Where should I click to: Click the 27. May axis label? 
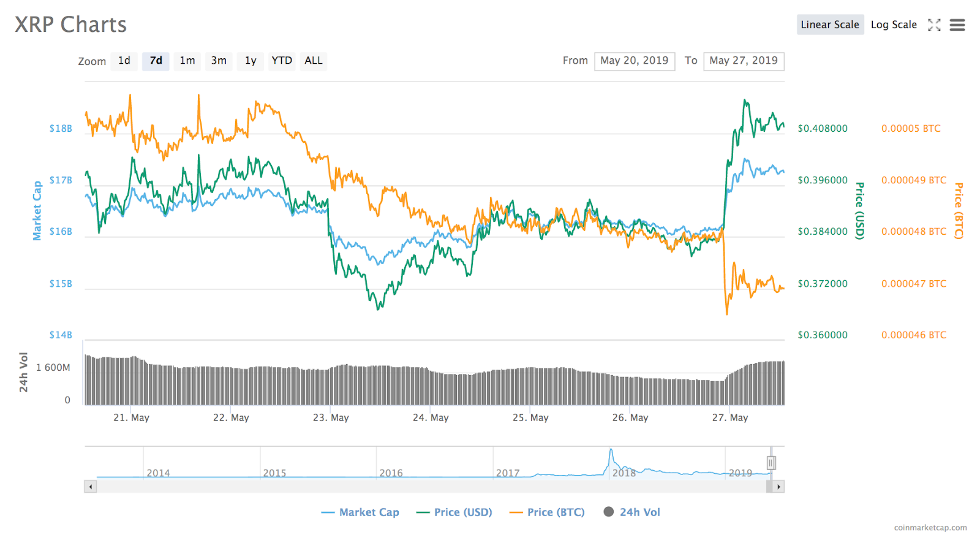tap(730, 417)
